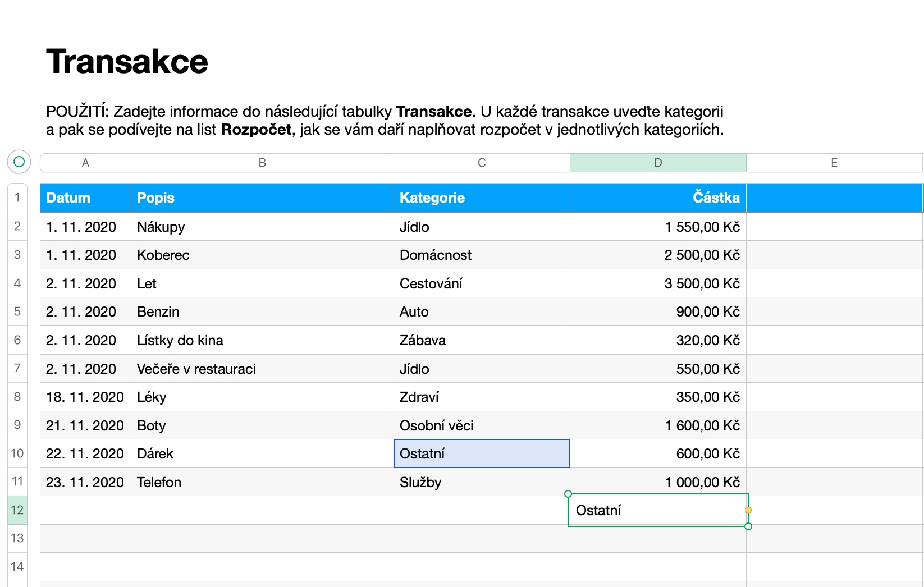Click the Částka header cell
Viewport: 924px width, 587px height.
pos(658,198)
